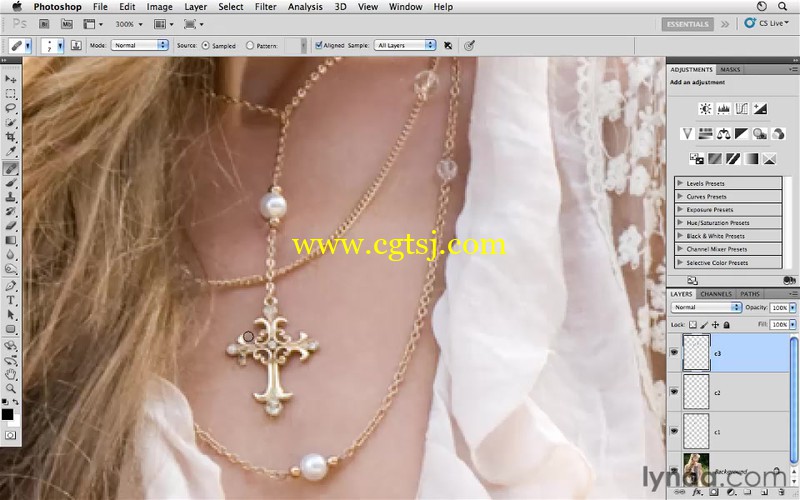The height and width of the screenshot is (500, 800).
Task: Add an Exposure adjustment
Action: tap(760, 109)
